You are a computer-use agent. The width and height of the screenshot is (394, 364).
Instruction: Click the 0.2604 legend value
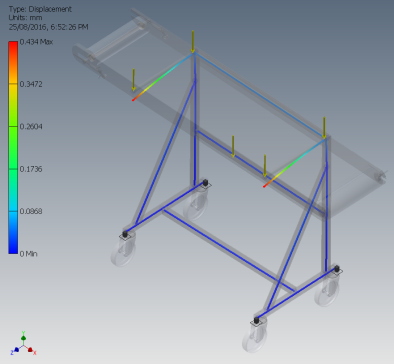click(31, 127)
